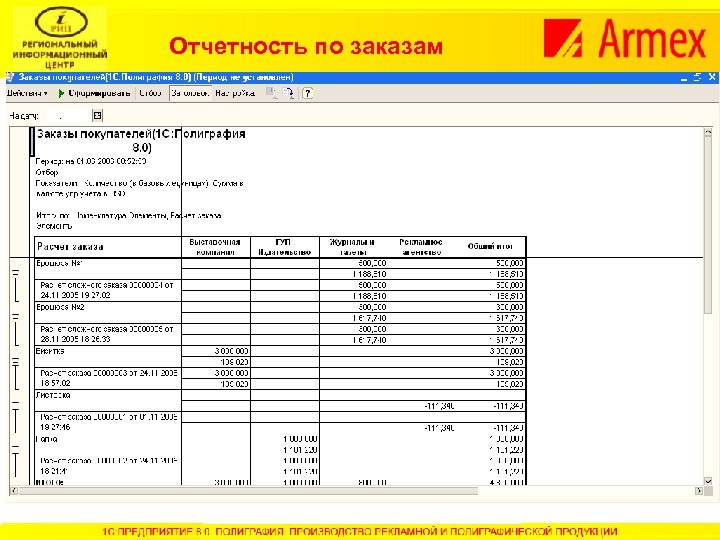This screenshot has width=720, height=540.
Task: Collapse the Папка group outline marker
Action: pyautogui.click(x=16, y=447)
